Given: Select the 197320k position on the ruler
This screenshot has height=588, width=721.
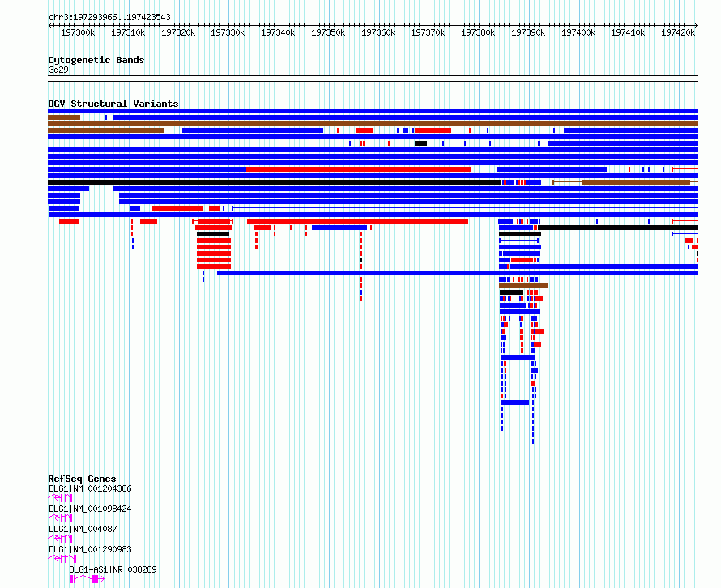Looking at the screenshot, I should [178, 32].
